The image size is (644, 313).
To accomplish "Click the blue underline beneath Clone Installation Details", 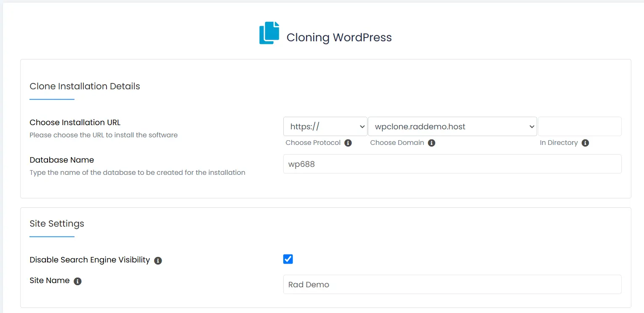I will 52,100.
